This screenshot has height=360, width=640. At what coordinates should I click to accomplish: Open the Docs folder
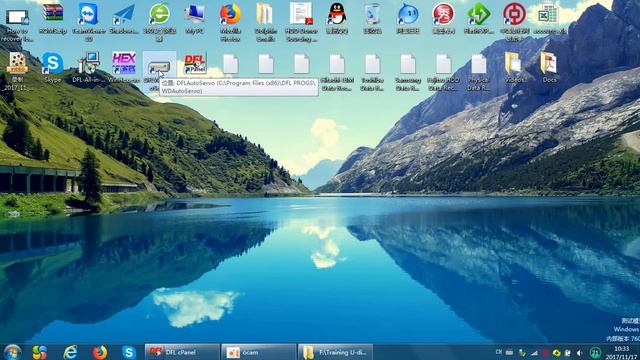point(549,68)
